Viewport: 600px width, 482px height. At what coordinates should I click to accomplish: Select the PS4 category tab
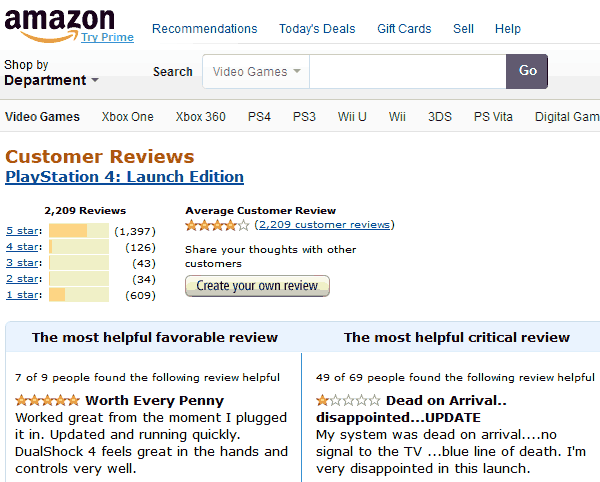[259, 117]
